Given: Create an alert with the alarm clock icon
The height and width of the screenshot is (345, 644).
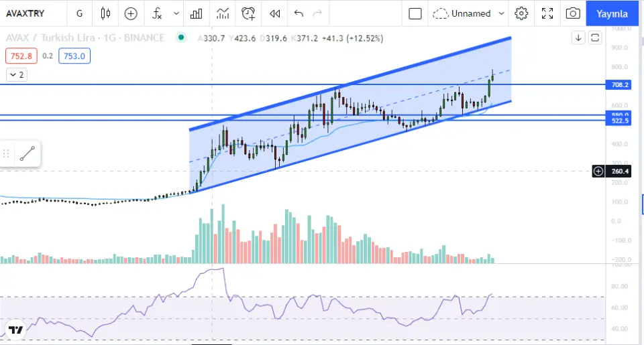Looking at the screenshot, I should coord(249,13).
